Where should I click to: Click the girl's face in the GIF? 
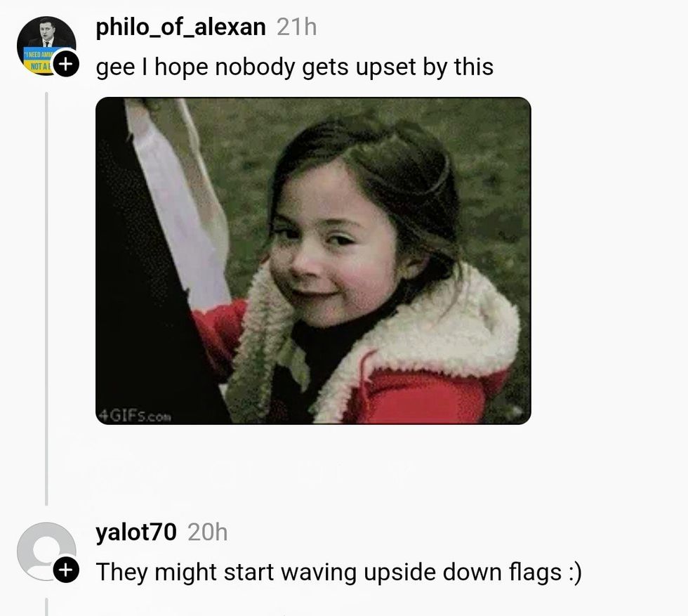333,250
